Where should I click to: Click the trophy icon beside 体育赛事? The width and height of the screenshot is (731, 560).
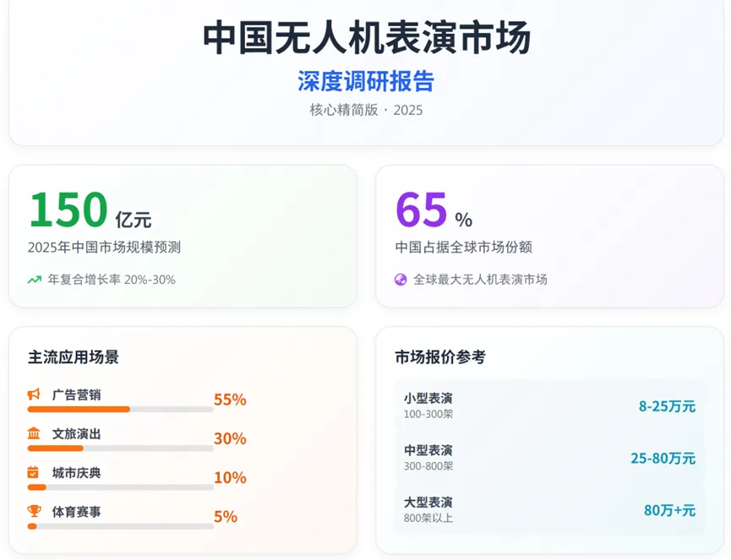click(34, 511)
